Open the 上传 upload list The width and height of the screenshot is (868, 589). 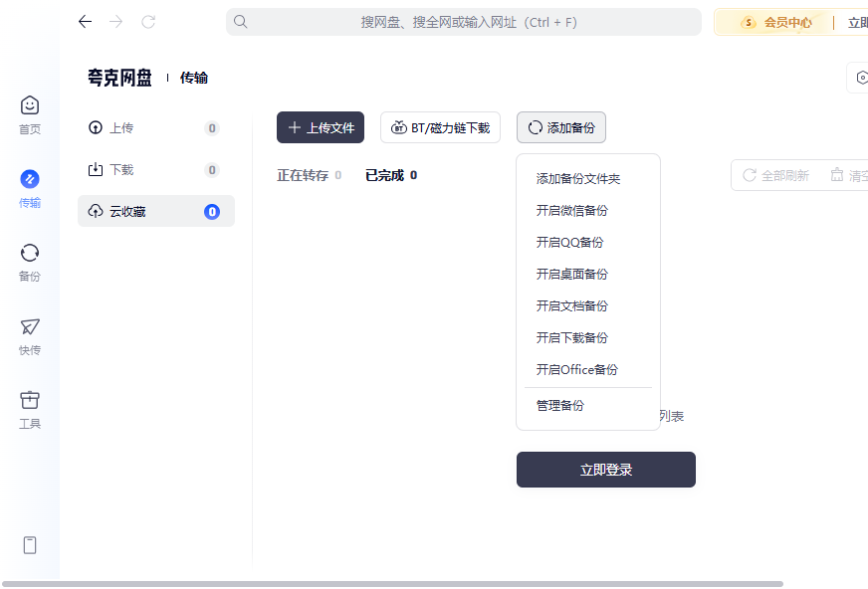coord(156,127)
